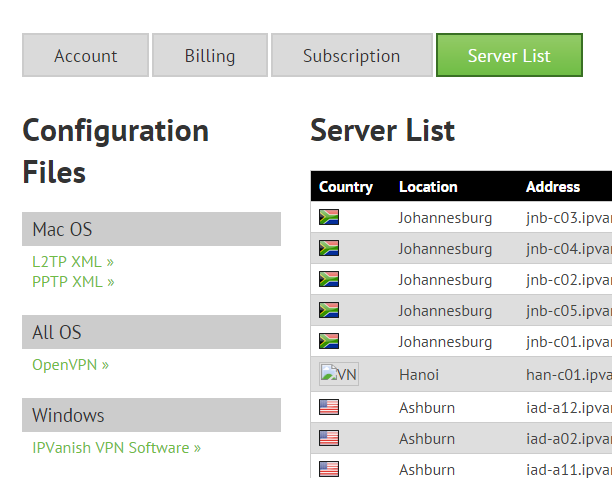Click the Server List page heading
The width and height of the screenshot is (612, 478).
click(382, 130)
